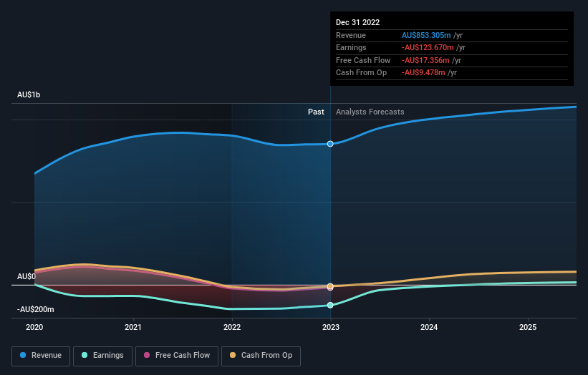This screenshot has width=588, height=375.
Task: Click the Revenue row label in tooltip
Action: point(351,35)
